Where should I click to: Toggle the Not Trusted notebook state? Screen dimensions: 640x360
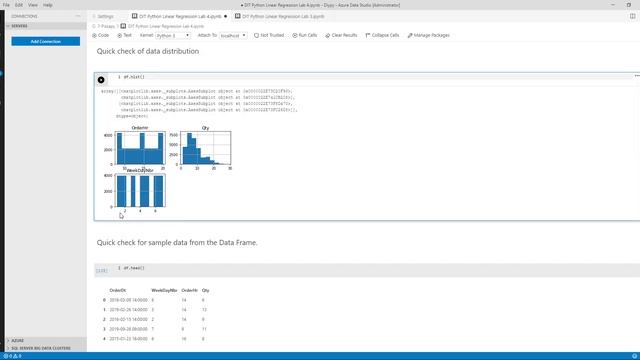click(x=269, y=36)
